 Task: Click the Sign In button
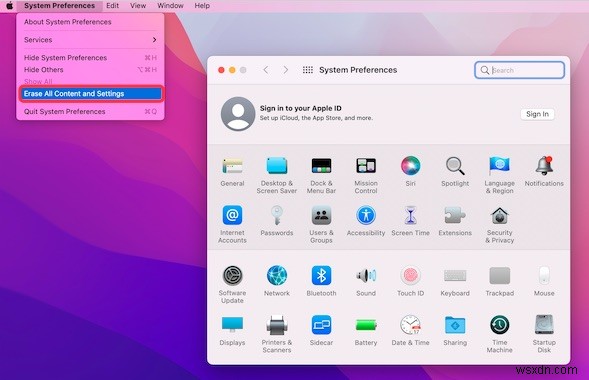coord(537,114)
